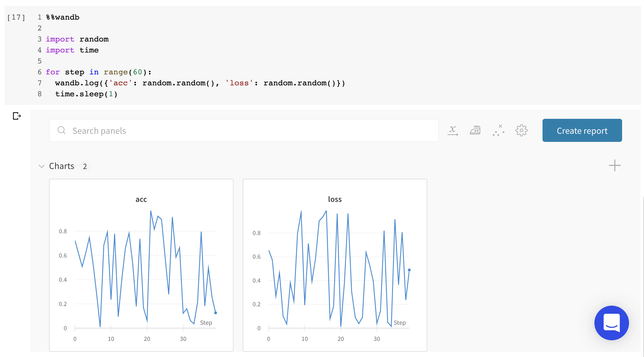644x357 pixels.
Task: Click the plus icon to add a panel
Action: point(615,166)
